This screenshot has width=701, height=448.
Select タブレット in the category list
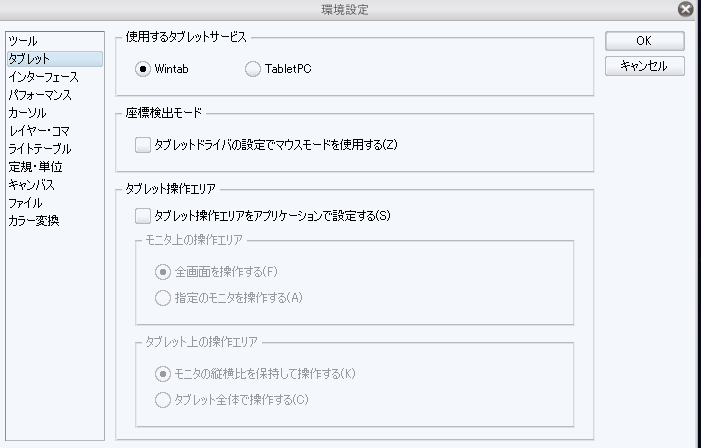29,59
